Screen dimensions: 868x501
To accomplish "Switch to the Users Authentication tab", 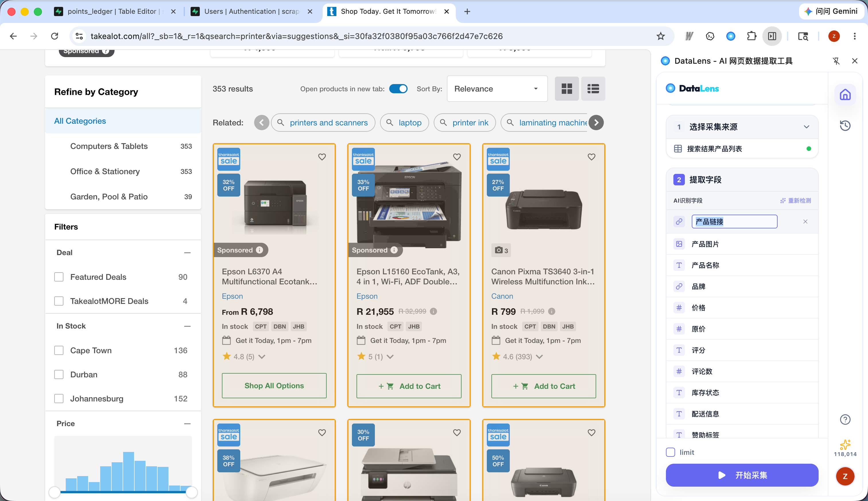I will [x=252, y=11].
